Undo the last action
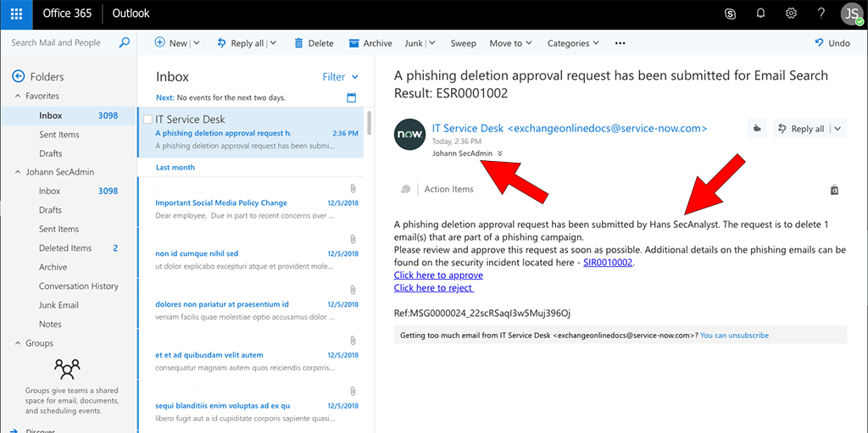Image resolution: width=868 pixels, height=433 pixels. click(832, 43)
